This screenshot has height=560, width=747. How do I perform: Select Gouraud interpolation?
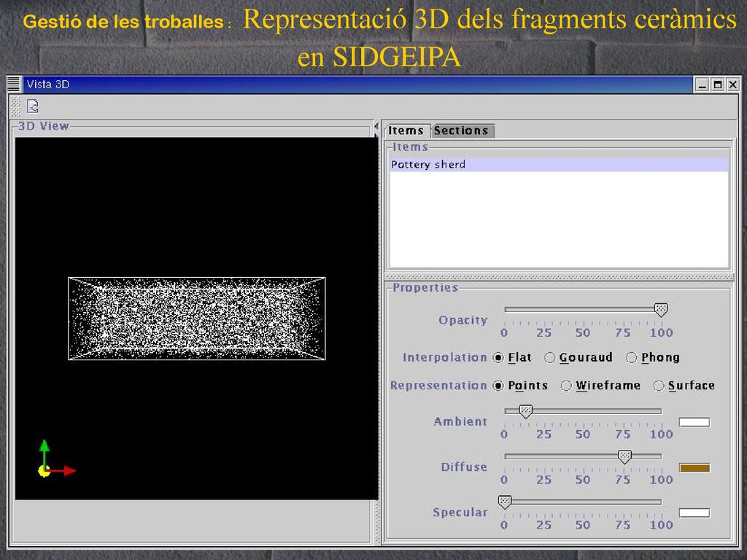tap(578, 357)
